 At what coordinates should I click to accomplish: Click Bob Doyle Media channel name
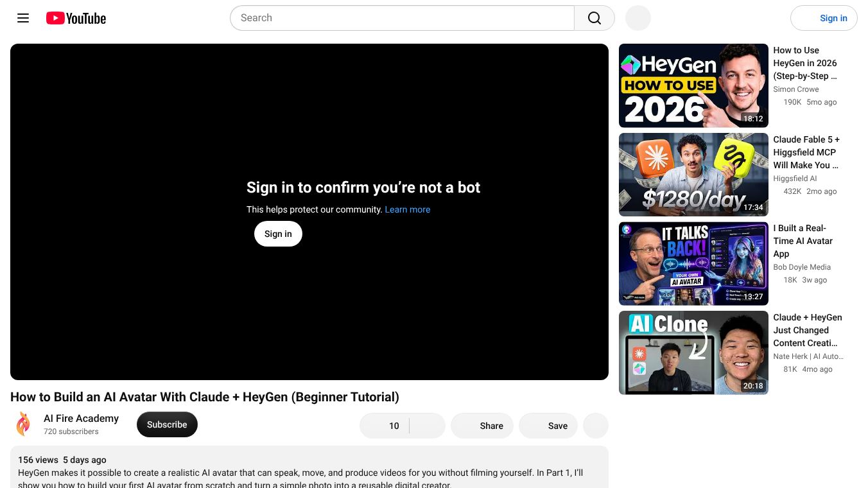[802, 267]
